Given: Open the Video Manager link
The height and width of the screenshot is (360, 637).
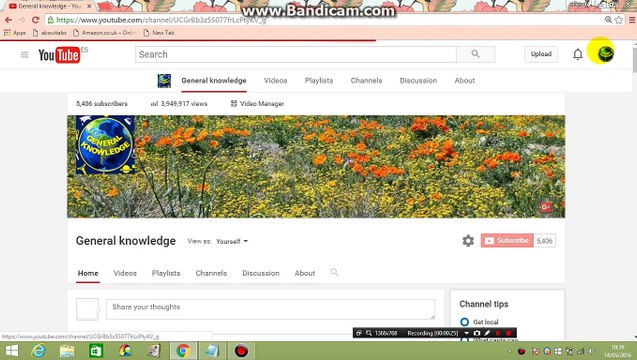Looking at the screenshot, I should point(258,104).
